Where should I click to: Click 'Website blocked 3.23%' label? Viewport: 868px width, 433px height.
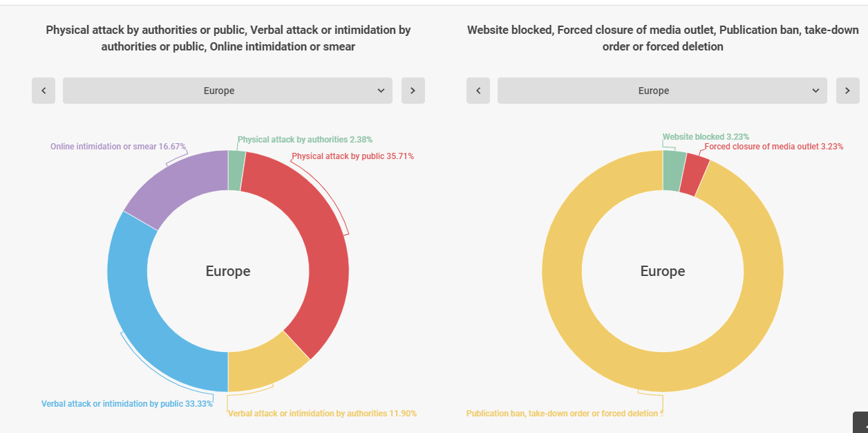pos(706,137)
